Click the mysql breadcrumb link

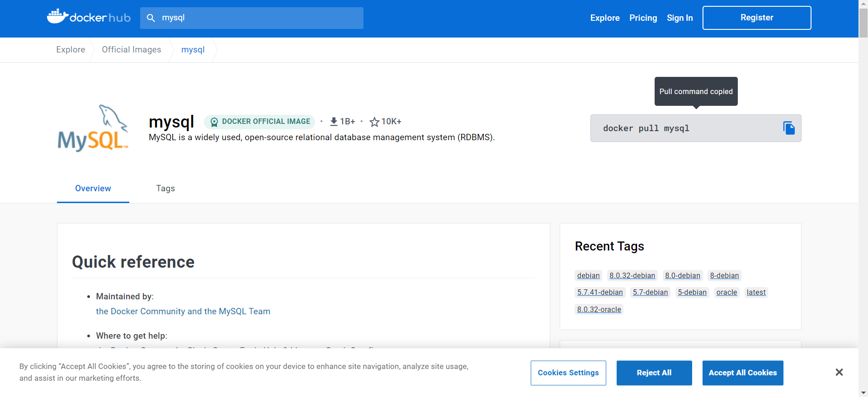pyautogui.click(x=193, y=50)
